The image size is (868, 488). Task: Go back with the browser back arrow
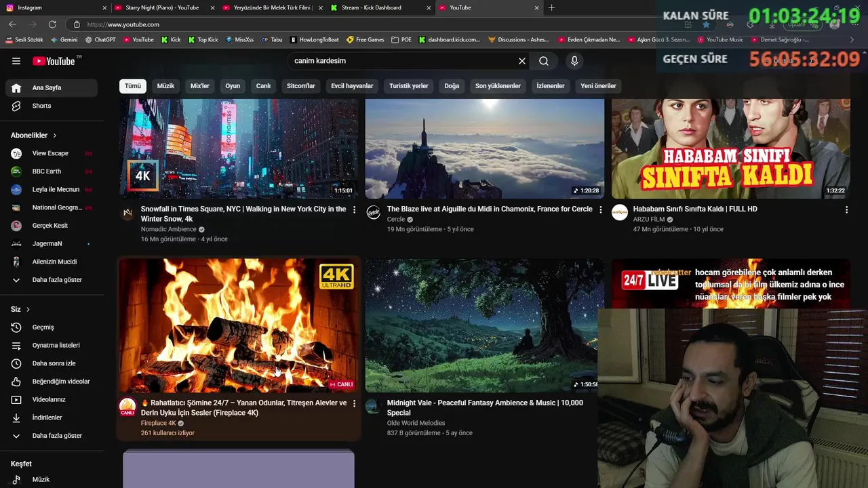[12, 24]
